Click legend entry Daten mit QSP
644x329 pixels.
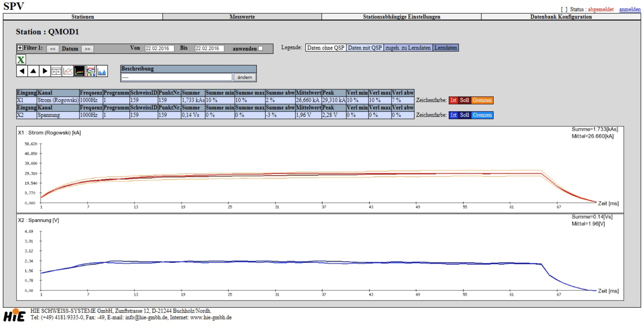tap(365, 48)
